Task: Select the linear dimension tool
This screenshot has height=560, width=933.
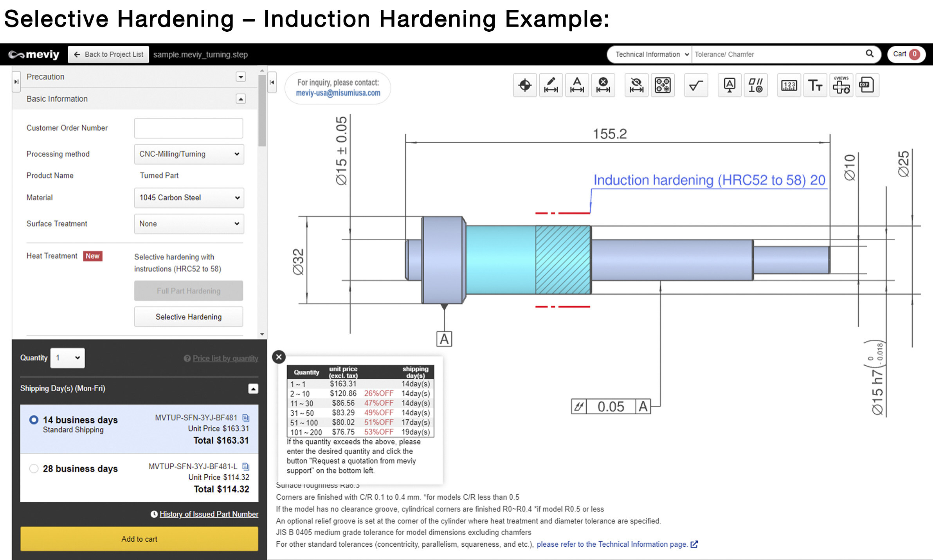Action: pyautogui.click(x=551, y=85)
